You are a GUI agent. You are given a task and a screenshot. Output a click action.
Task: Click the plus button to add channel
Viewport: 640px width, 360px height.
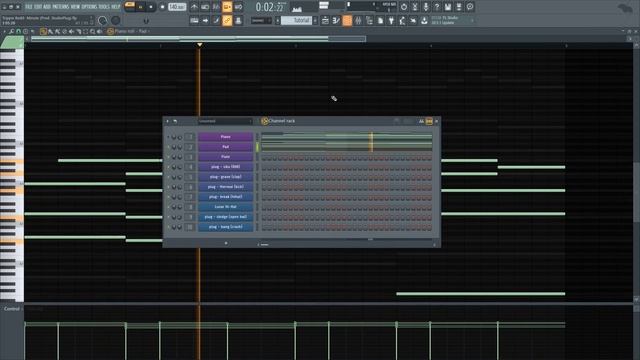click(x=226, y=243)
